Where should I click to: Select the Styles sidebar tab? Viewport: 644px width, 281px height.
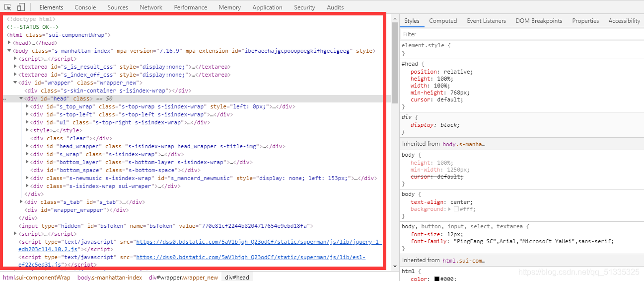point(412,21)
